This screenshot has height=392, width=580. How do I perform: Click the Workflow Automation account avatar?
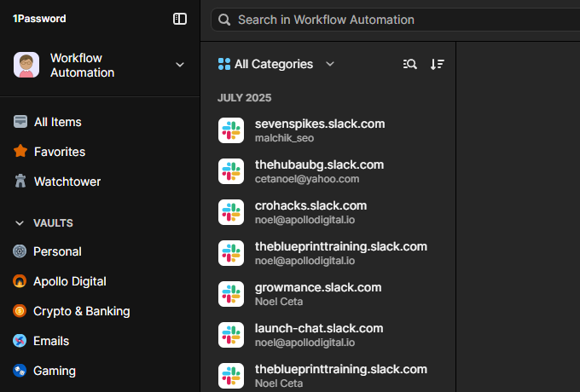[26, 65]
